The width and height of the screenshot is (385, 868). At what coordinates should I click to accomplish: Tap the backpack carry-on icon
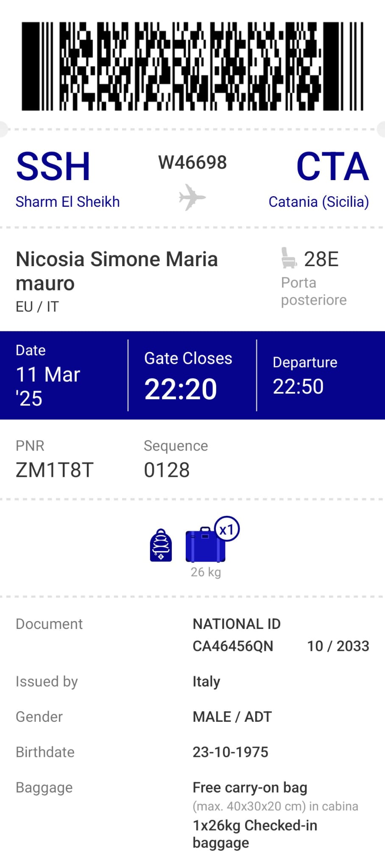161,545
